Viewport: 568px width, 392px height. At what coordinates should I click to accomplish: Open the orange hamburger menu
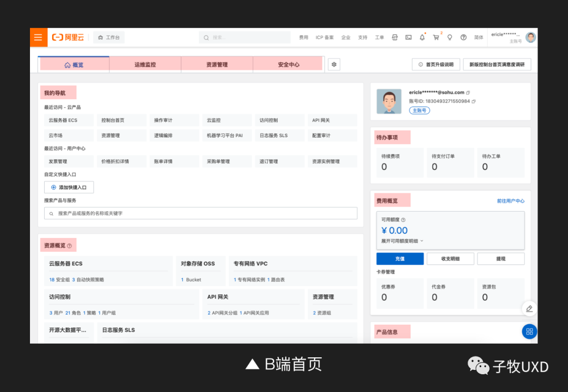tap(38, 37)
